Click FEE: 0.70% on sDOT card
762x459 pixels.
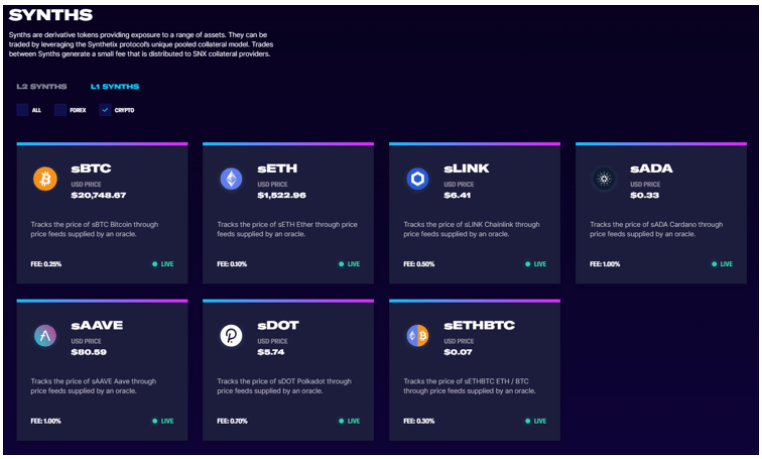(x=232, y=421)
